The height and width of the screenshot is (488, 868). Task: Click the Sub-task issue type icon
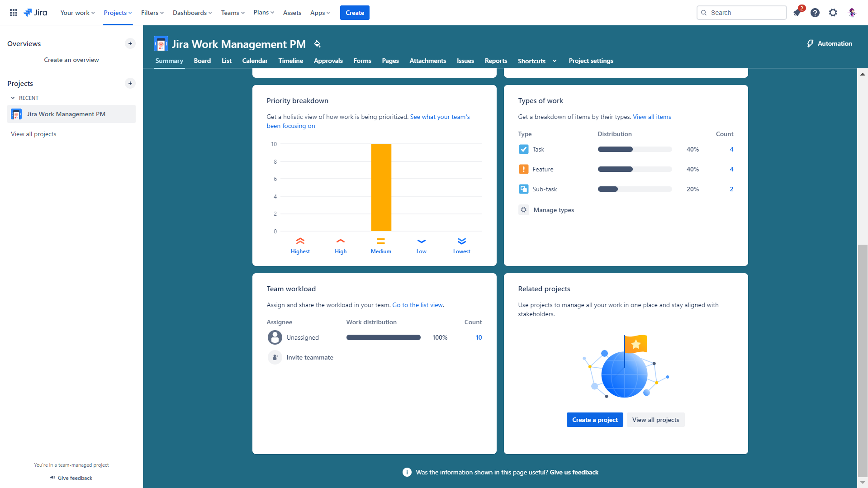(x=523, y=189)
